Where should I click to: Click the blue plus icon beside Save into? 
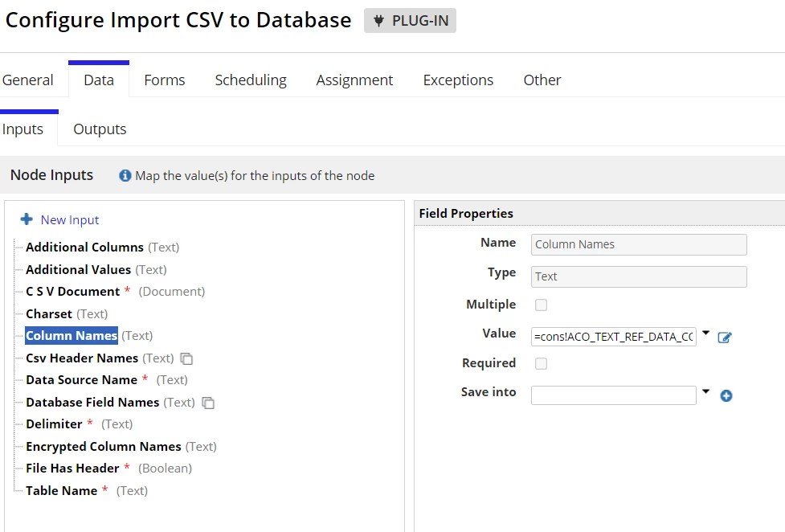[726, 395]
